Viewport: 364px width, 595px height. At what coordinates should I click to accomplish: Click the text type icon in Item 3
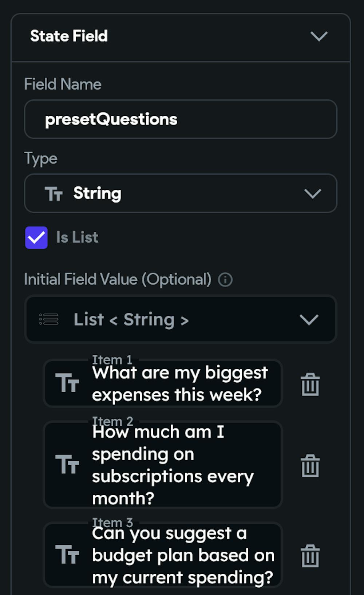pyautogui.click(x=67, y=555)
